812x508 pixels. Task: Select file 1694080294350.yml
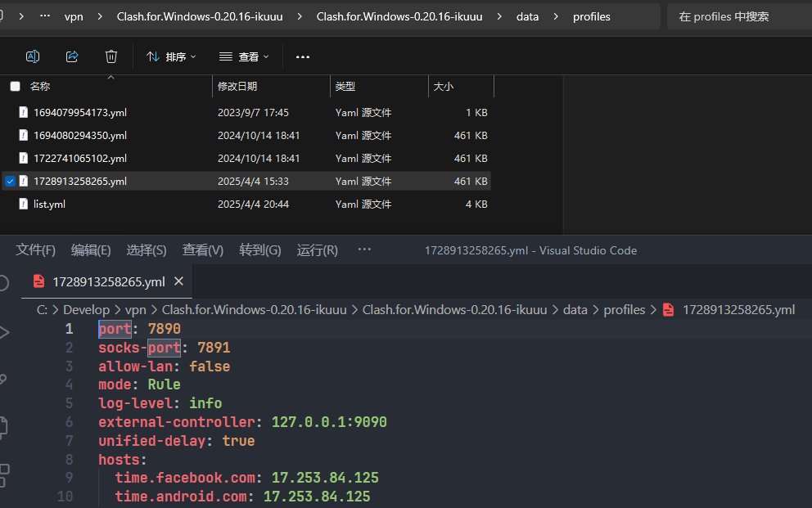(80, 135)
